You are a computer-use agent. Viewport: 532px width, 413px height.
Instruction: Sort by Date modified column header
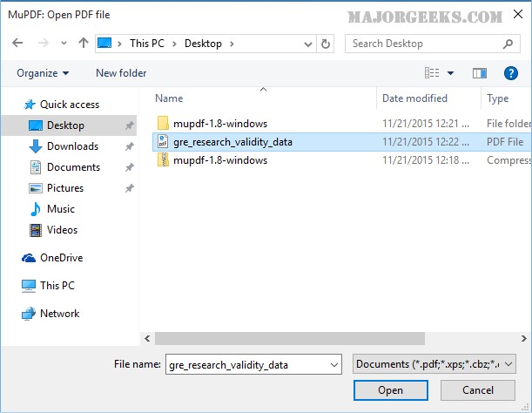[x=414, y=98]
